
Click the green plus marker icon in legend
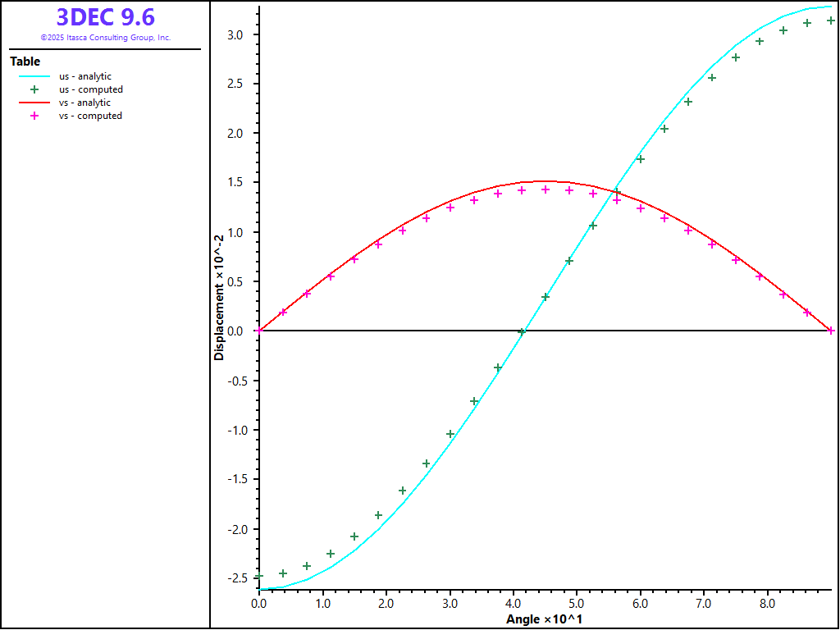pos(34,89)
